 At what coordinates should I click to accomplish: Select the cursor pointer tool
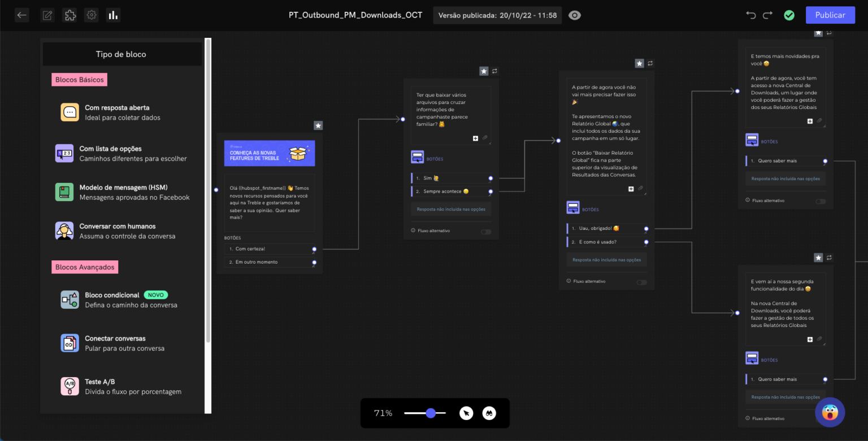click(466, 413)
